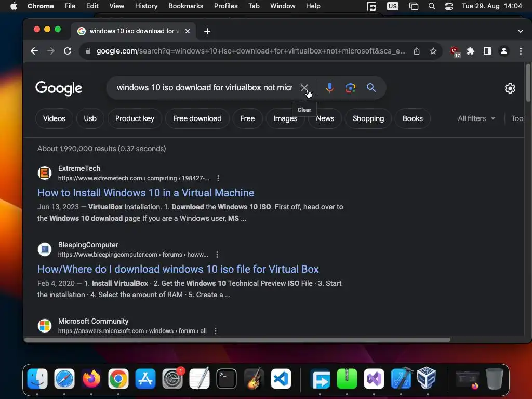Switch to Shopping results
532x399 pixels.
click(368, 118)
